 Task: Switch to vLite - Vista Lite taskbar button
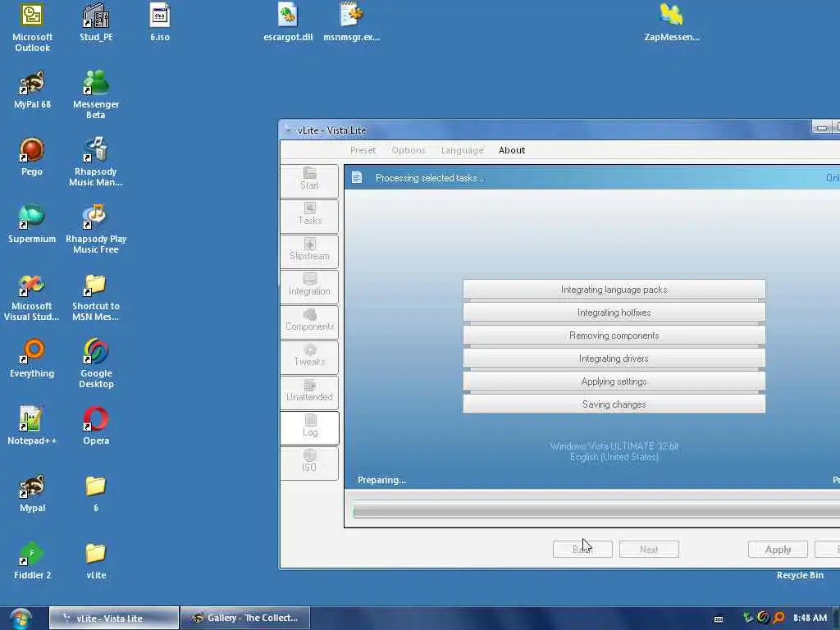tap(114, 619)
